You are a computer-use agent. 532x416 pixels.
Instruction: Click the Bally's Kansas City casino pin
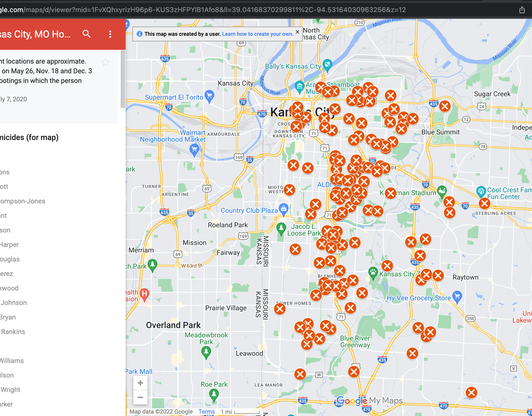pyautogui.click(x=327, y=66)
